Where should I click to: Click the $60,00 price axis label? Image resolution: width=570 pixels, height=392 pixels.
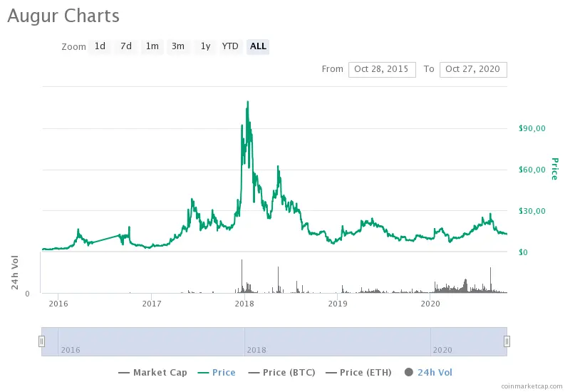click(532, 170)
